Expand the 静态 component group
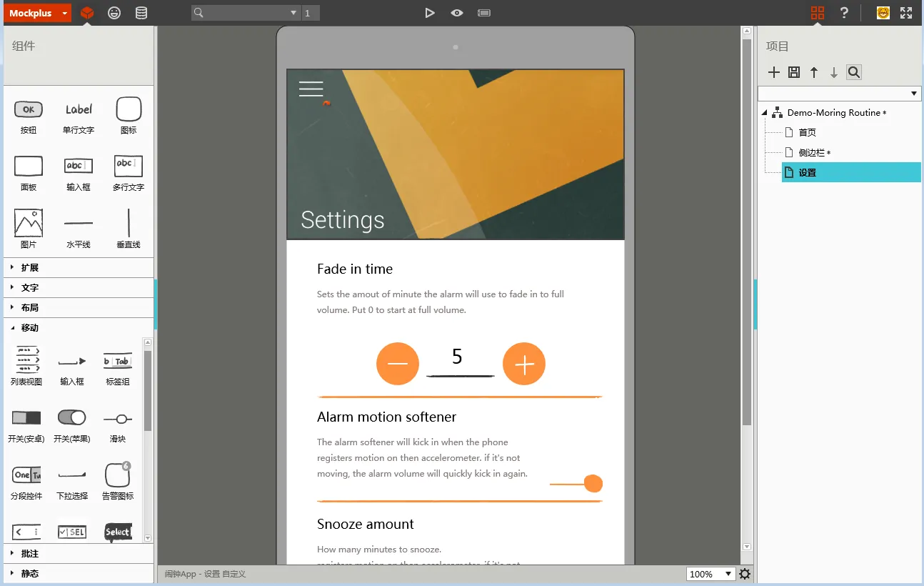924x586 pixels. (x=79, y=574)
